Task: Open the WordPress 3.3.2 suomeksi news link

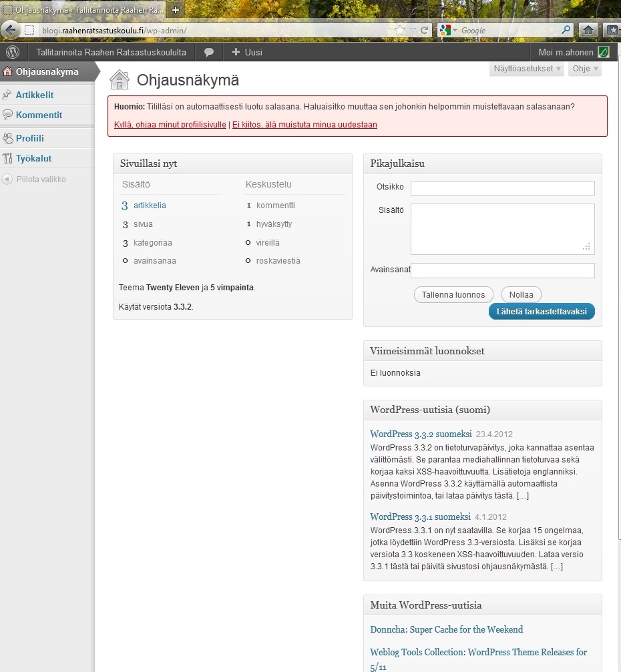Action: pyautogui.click(x=421, y=434)
